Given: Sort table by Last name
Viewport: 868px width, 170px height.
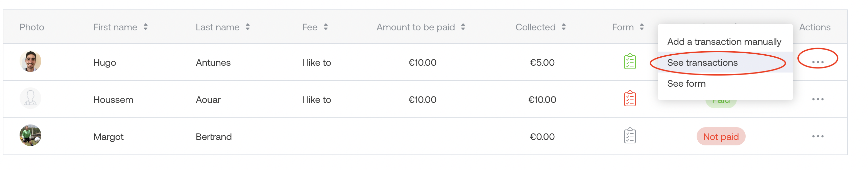Looking at the screenshot, I should tap(248, 27).
